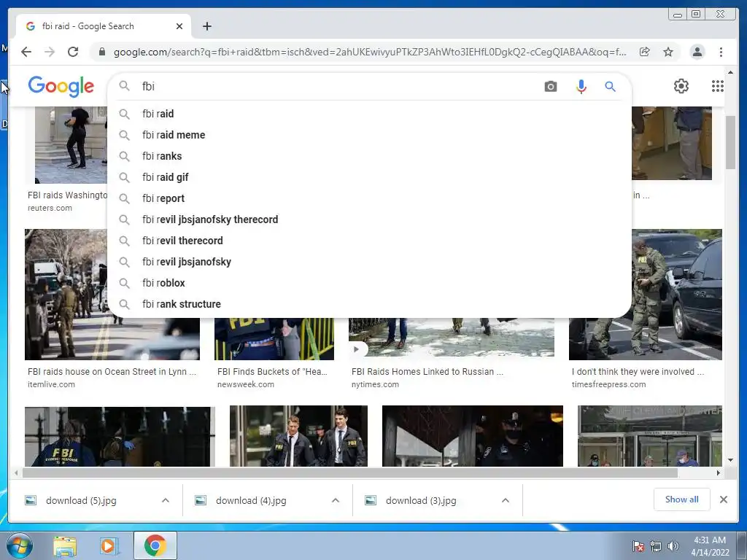
Task: Reload the current page
Action: click(73, 52)
